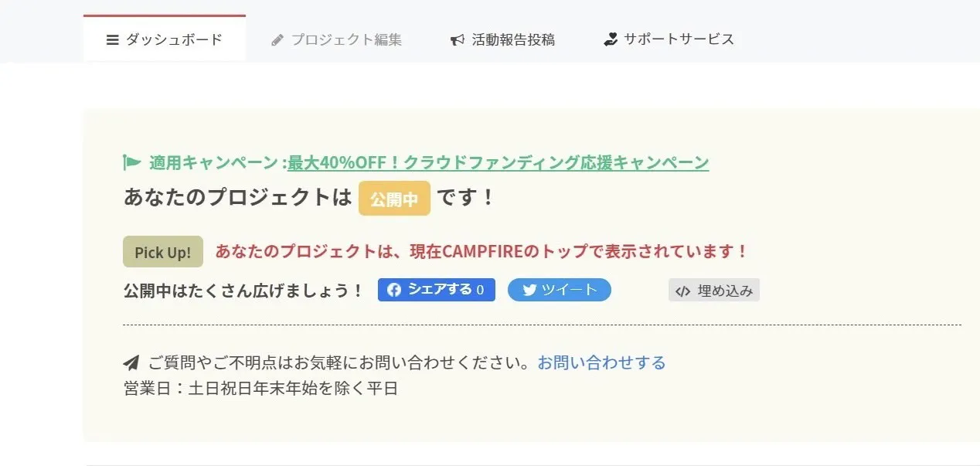Go to the 活動報告投稿 tab
This screenshot has width=980, height=466.
click(513, 39)
